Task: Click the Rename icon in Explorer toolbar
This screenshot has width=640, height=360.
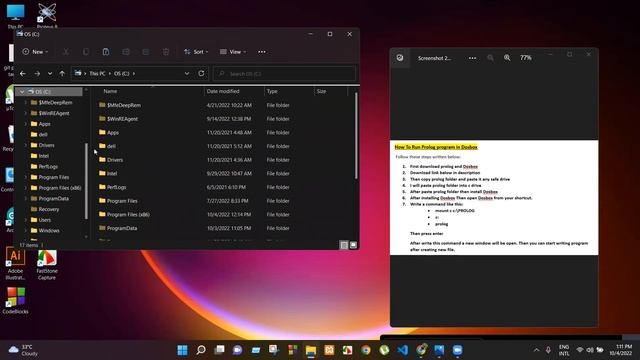Action: (x=126, y=52)
